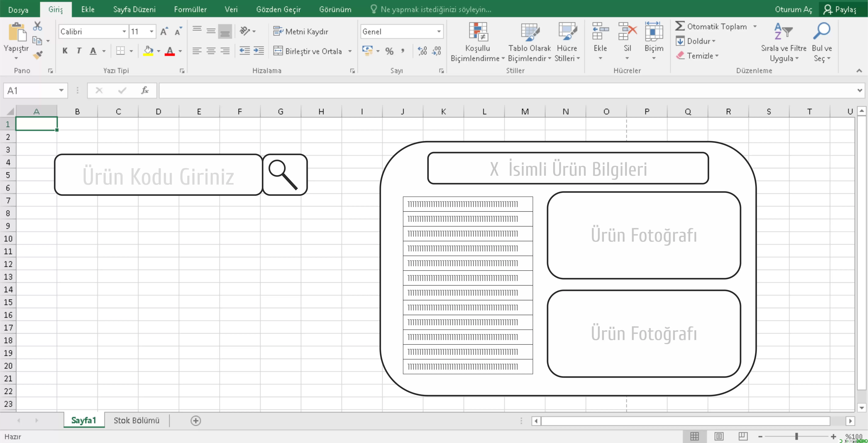Screen dimensions: 868x443
Task: Toggle right text alignment
Action: point(225,51)
